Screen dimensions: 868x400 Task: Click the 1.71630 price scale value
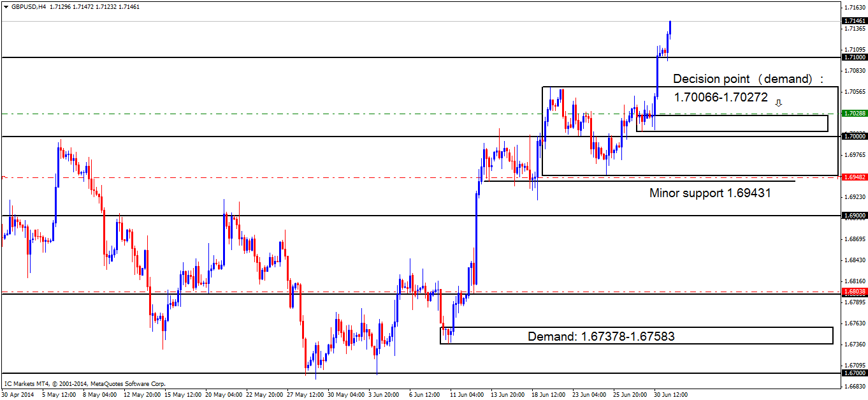[854, 8]
